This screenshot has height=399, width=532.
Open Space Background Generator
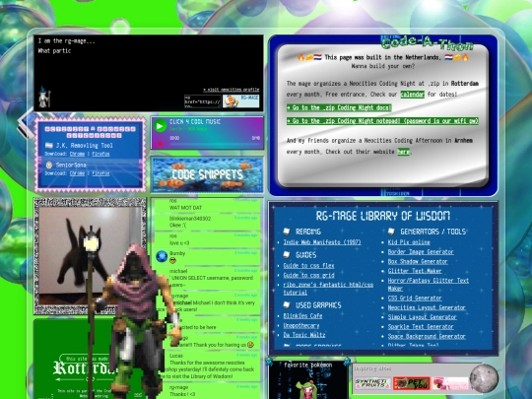[x=427, y=337]
